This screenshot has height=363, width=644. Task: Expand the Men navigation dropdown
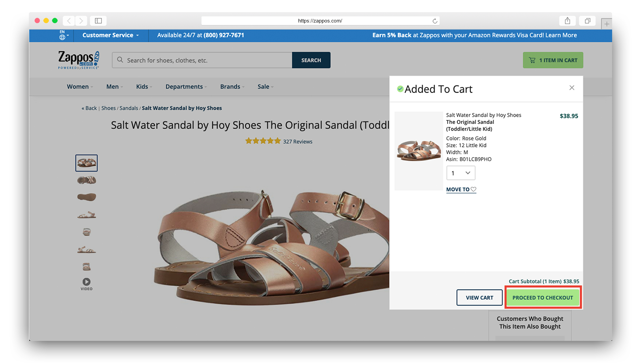pyautogui.click(x=115, y=86)
